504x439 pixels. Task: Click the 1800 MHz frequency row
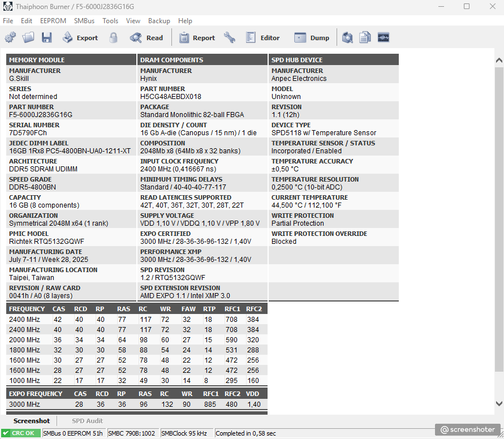point(137,350)
